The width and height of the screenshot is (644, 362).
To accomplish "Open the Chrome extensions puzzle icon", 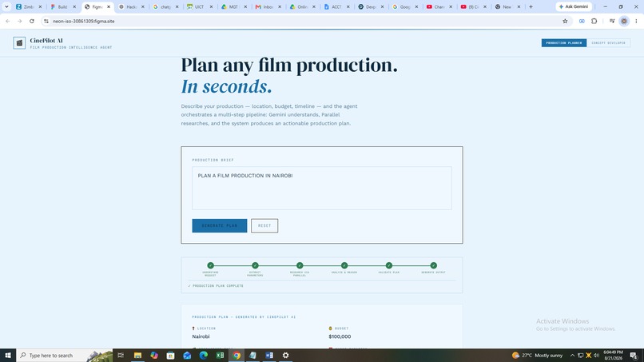I will (x=594, y=21).
